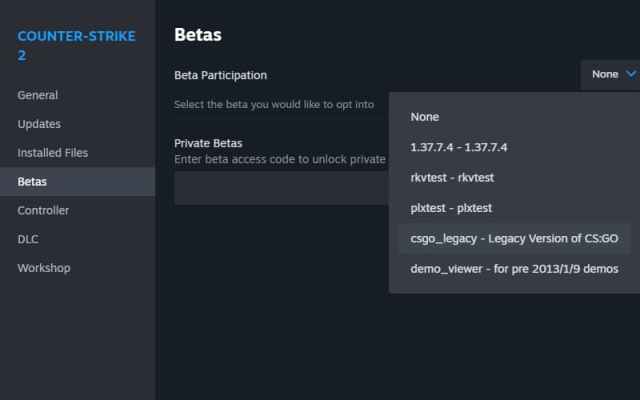Click the chevron arrow on Beta Participation dropdown
640x400 pixels.
(x=630, y=74)
